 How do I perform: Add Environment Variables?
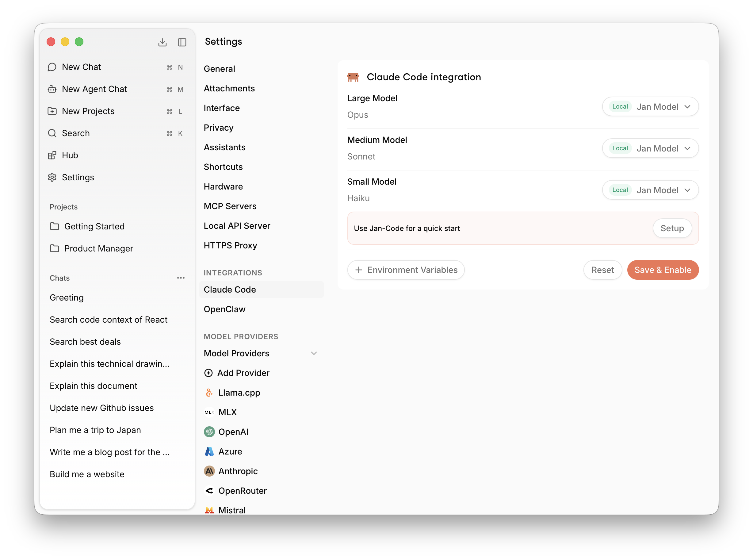tap(406, 270)
